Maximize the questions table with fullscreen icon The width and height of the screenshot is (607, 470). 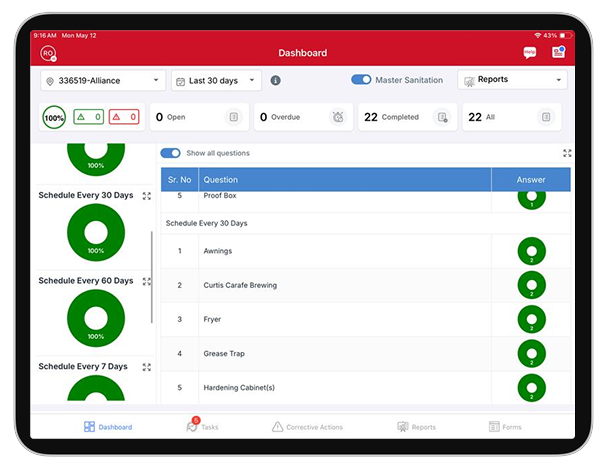pyautogui.click(x=567, y=153)
